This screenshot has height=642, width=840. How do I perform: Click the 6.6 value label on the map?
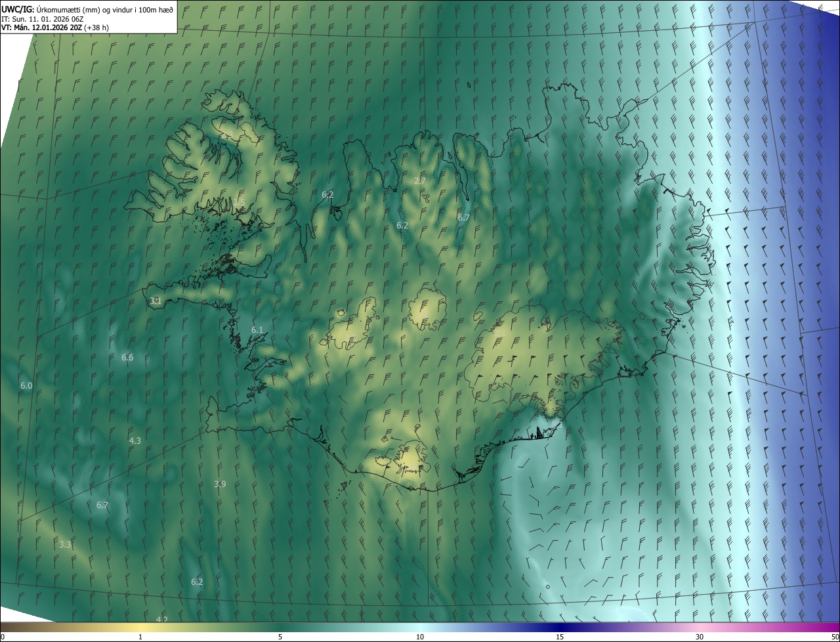(x=127, y=358)
